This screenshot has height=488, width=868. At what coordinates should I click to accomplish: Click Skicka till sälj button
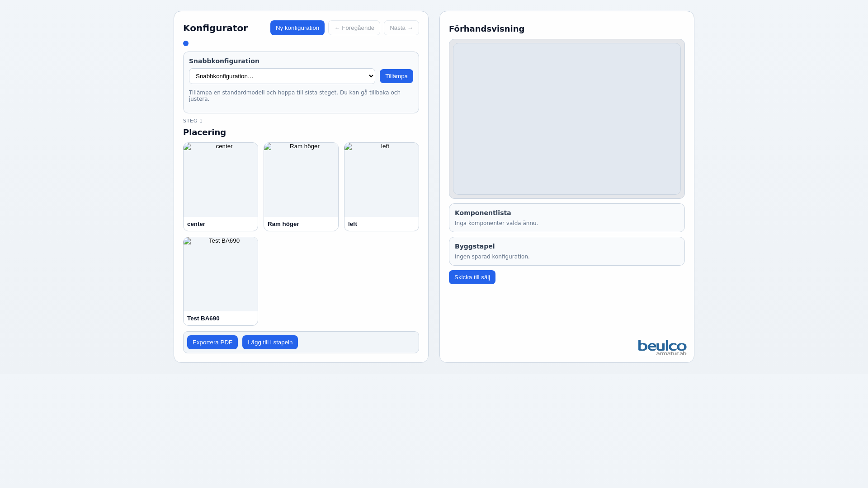click(x=472, y=277)
